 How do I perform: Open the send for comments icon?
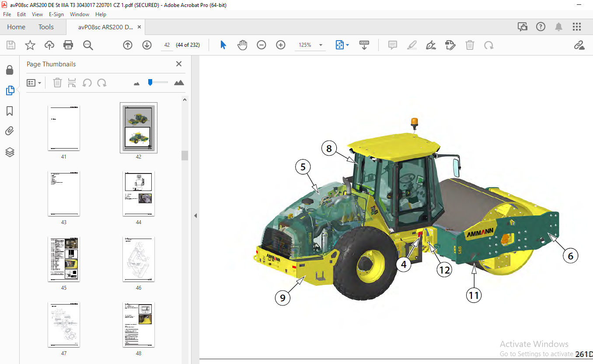(x=523, y=27)
